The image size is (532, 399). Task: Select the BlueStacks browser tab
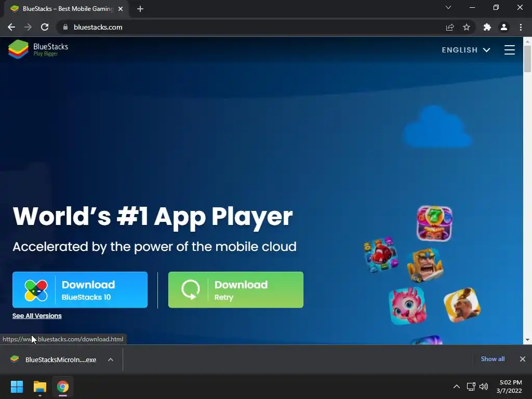[66, 9]
